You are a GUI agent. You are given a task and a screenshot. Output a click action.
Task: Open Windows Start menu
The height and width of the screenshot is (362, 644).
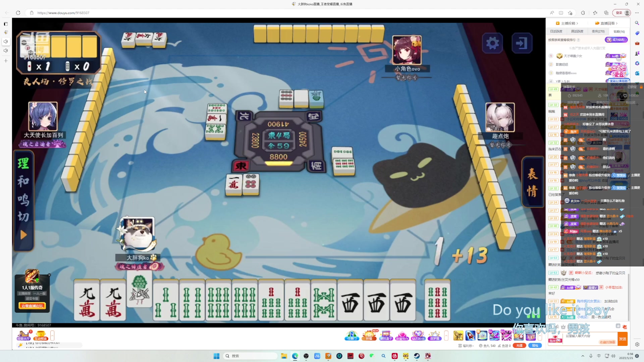pos(216,356)
